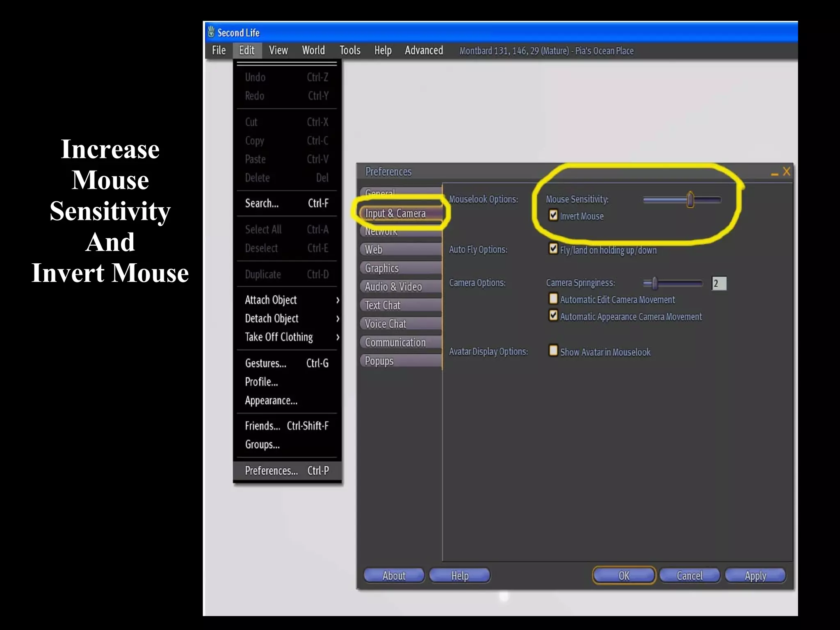
Task: Choose Search... from Edit menu
Action: [287, 203]
